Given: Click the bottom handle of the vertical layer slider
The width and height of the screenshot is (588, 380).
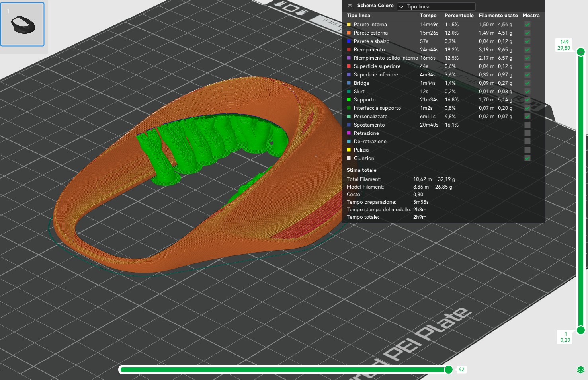Looking at the screenshot, I should [x=581, y=330].
